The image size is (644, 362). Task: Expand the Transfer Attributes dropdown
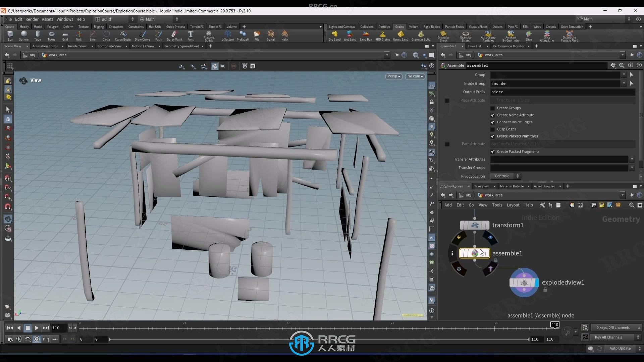click(632, 159)
